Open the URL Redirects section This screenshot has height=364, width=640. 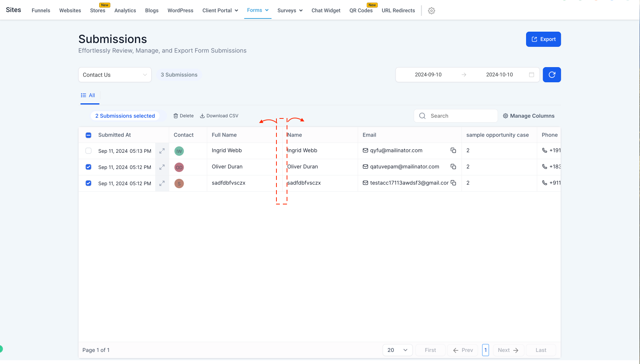point(398,11)
